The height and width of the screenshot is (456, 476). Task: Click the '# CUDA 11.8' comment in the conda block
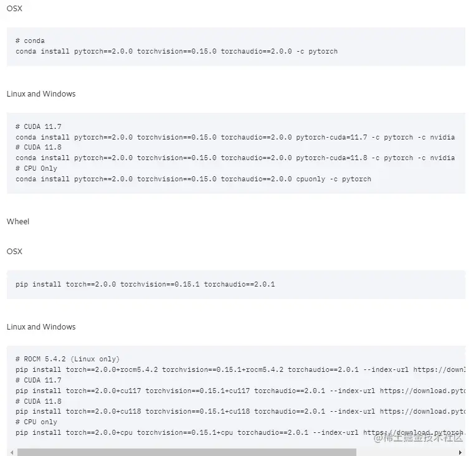click(38, 147)
